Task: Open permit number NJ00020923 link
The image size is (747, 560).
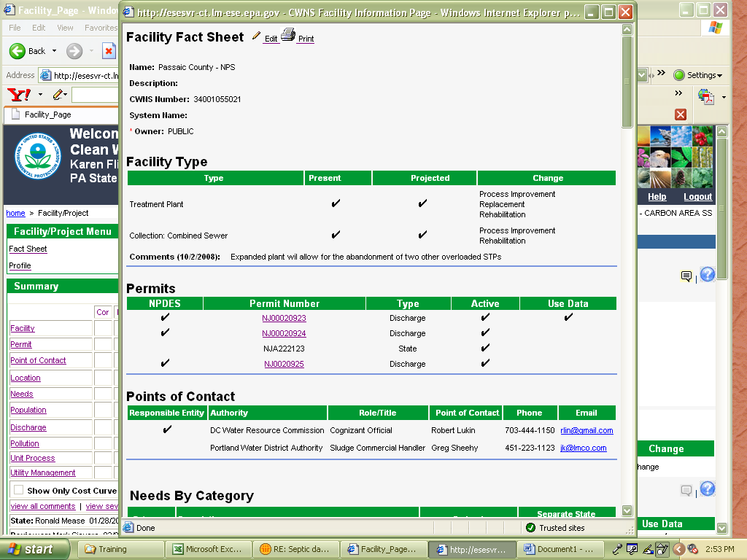Action: (x=284, y=318)
